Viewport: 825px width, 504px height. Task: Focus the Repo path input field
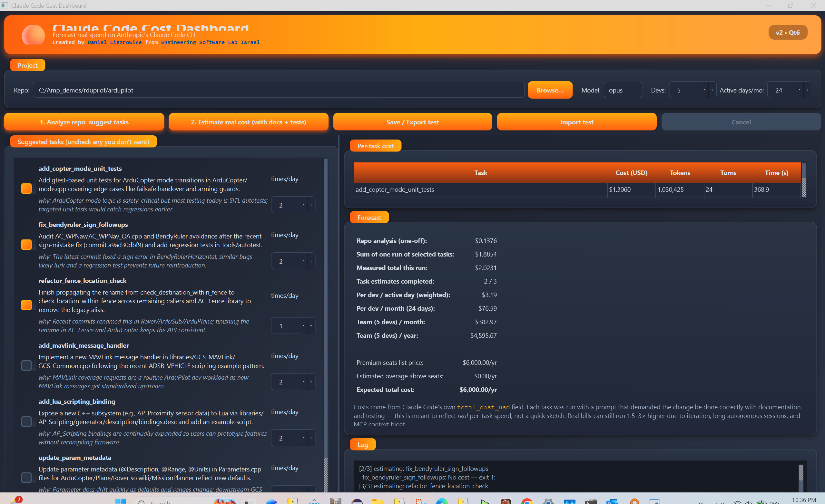pos(279,90)
